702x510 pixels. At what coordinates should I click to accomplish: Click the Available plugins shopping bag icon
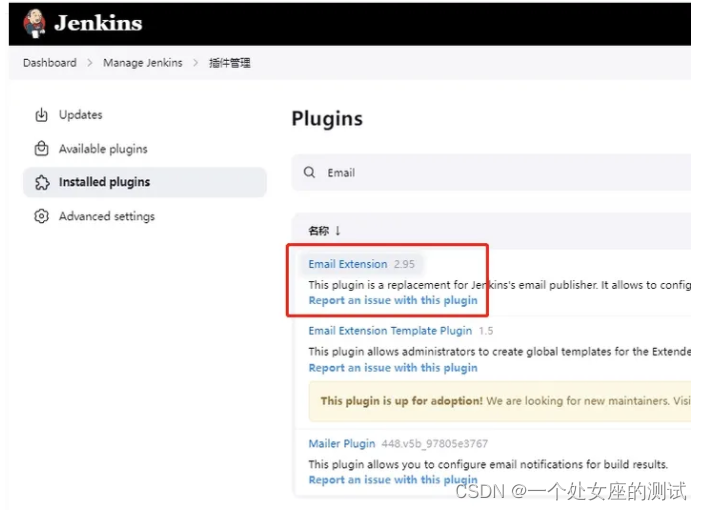pyautogui.click(x=41, y=148)
